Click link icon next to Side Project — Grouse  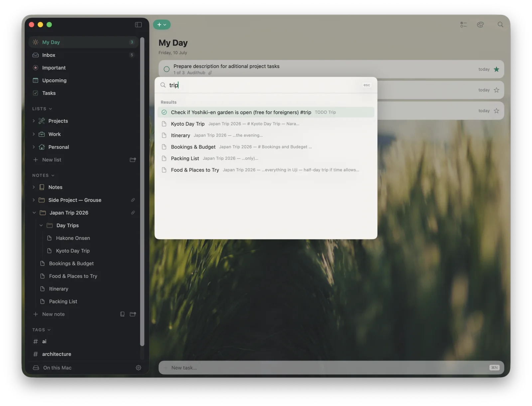pos(133,200)
